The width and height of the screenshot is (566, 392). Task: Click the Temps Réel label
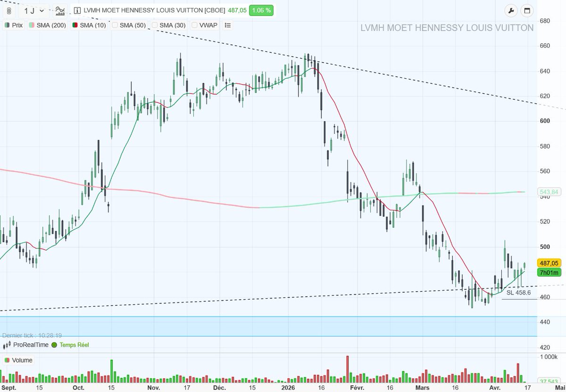[74, 345]
